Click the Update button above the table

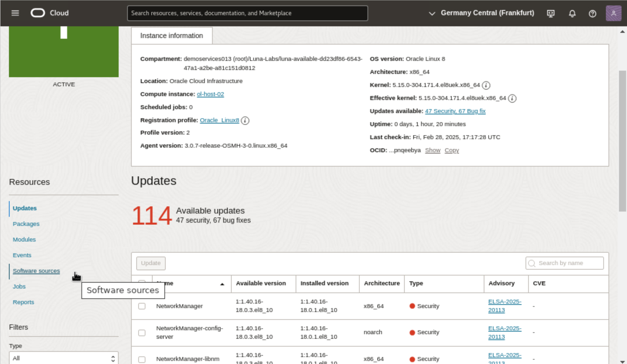[151, 263]
